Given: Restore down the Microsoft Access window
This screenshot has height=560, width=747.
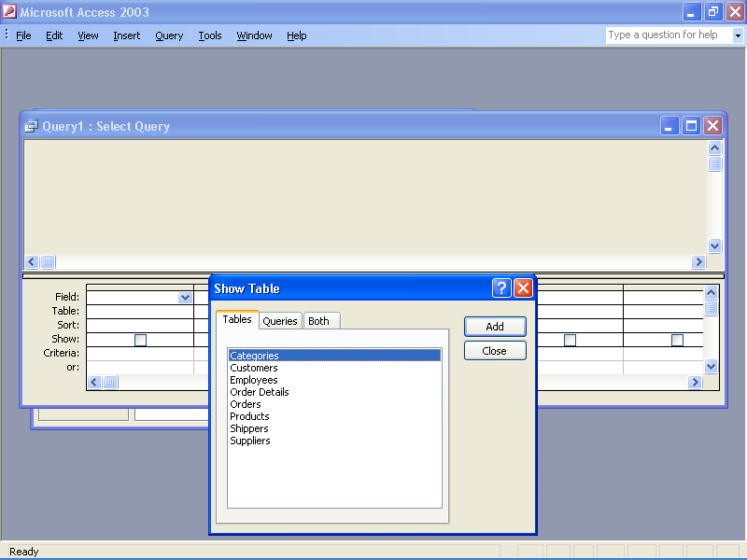Looking at the screenshot, I should click(713, 12).
